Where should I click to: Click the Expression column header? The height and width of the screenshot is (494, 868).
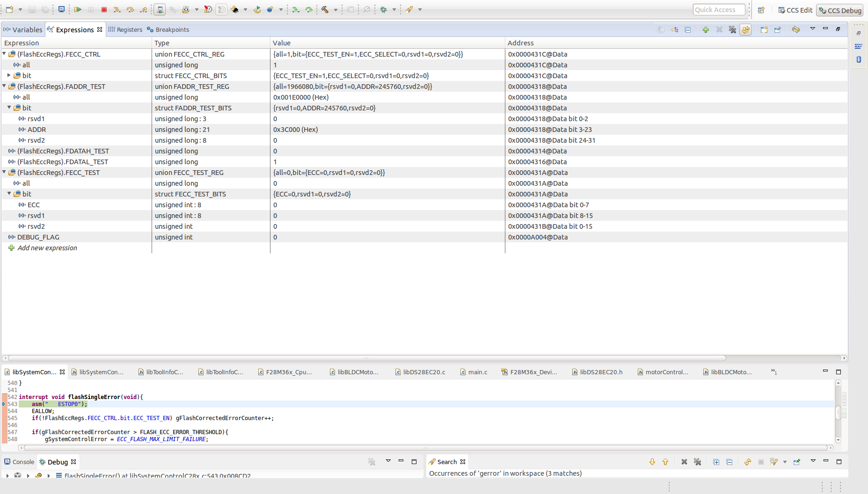(x=76, y=43)
